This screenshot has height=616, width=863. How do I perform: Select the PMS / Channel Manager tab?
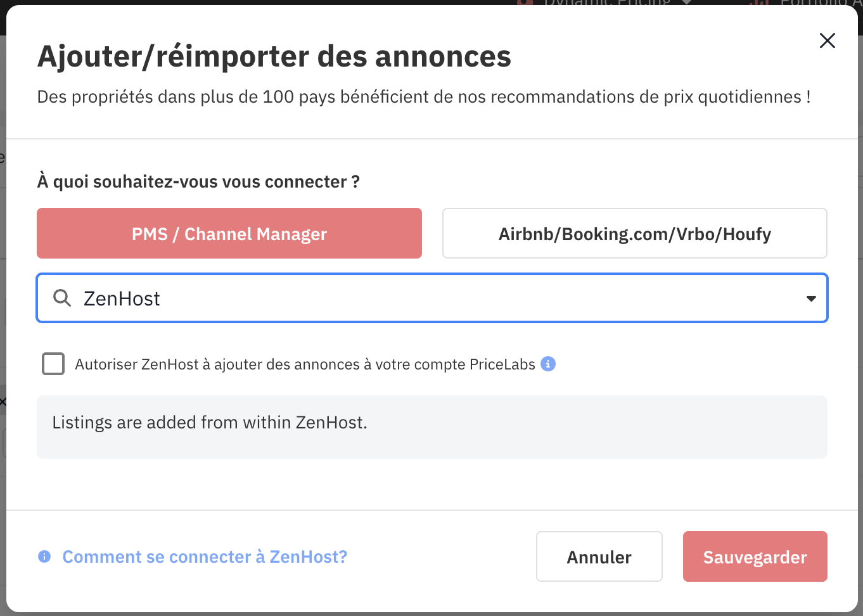[229, 234]
